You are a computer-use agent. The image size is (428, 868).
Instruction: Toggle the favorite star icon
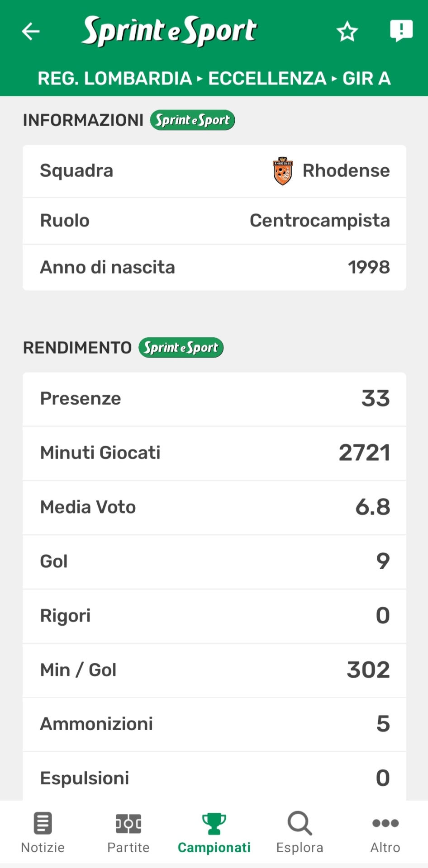[x=347, y=32]
